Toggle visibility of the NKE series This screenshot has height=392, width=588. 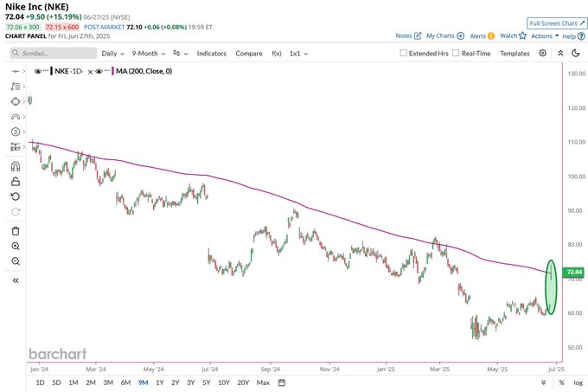click(38, 71)
